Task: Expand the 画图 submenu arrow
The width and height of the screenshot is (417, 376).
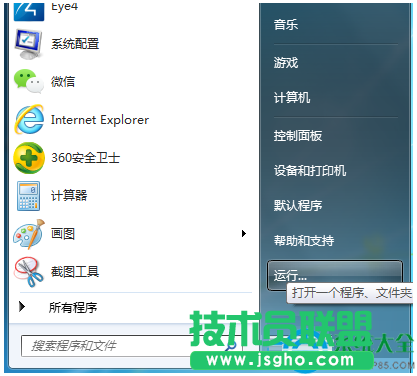Action: pyautogui.click(x=244, y=233)
